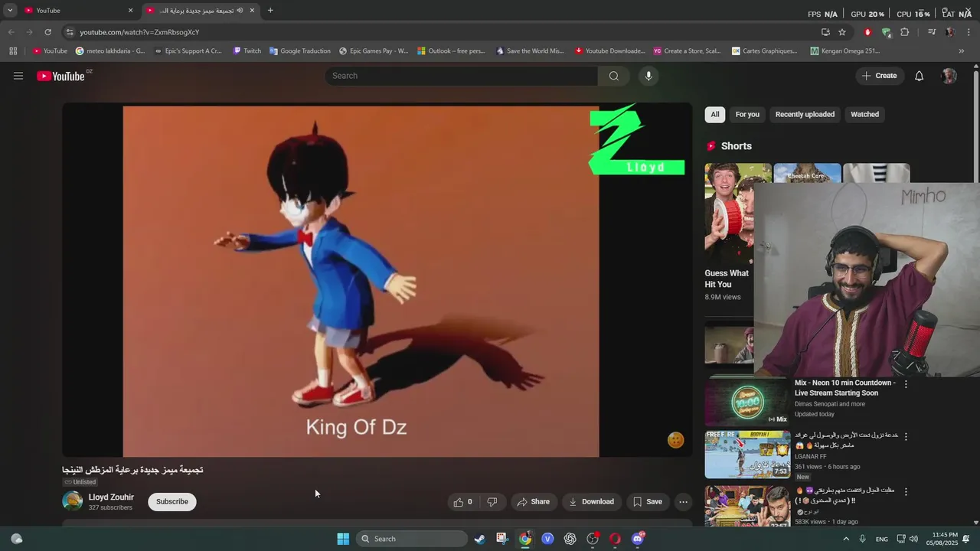Viewport: 980px width, 551px height.
Task: Open the Unlisted label under title
Action: point(80,482)
